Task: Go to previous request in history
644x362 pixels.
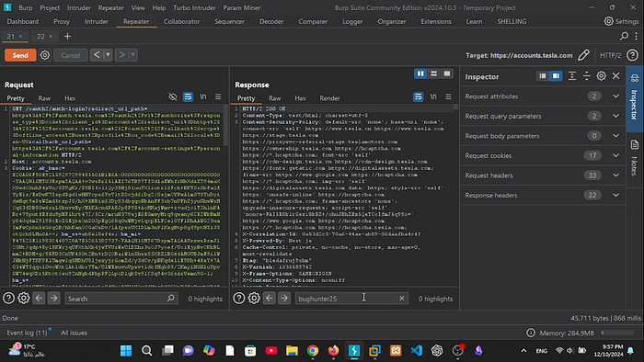Action: coord(97,55)
